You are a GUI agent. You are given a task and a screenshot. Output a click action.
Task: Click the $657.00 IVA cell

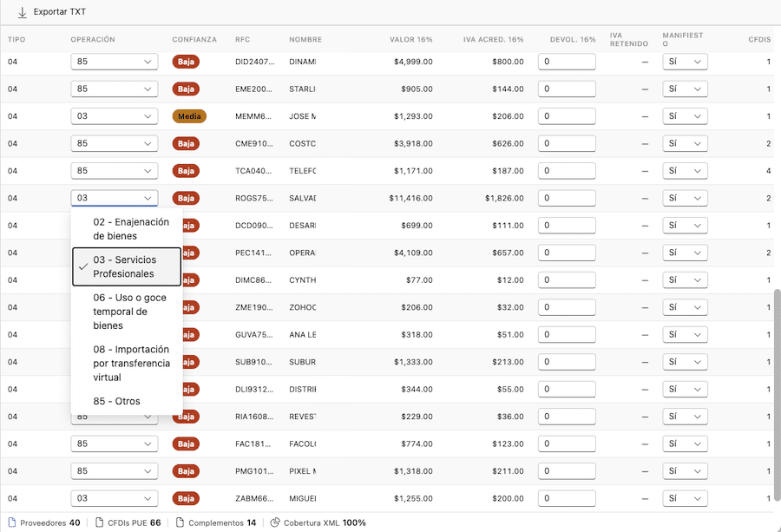pyautogui.click(x=508, y=253)
